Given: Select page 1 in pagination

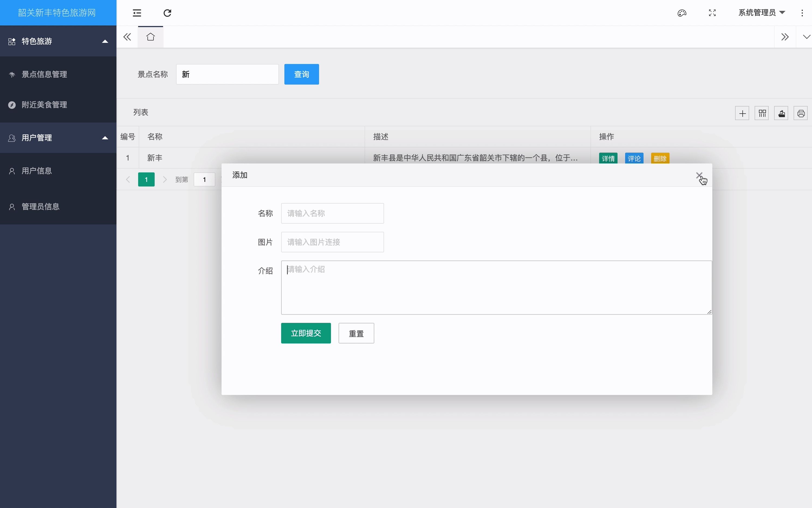Looking at the screenshot, I should (x=146, y=179).
